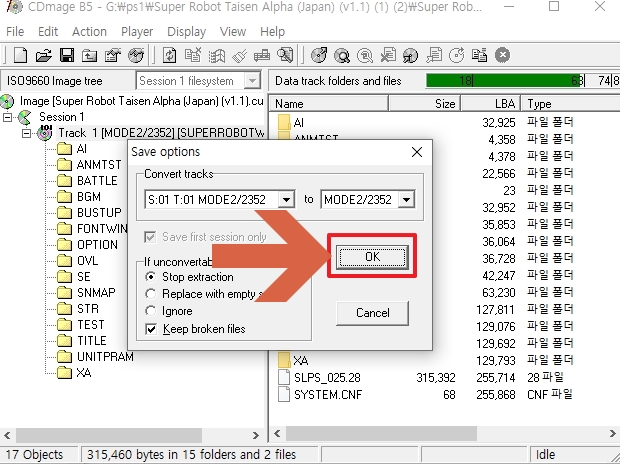Click the green disc capacity bar
Image resolution: width=620 pixels, height=464 pixels.
tap(505, 81)
